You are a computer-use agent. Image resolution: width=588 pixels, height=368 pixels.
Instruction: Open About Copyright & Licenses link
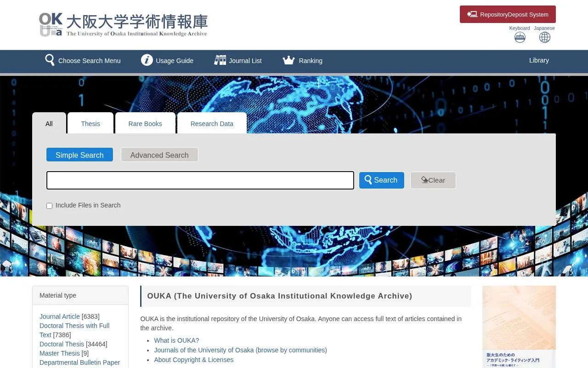[x=193, y=360]
